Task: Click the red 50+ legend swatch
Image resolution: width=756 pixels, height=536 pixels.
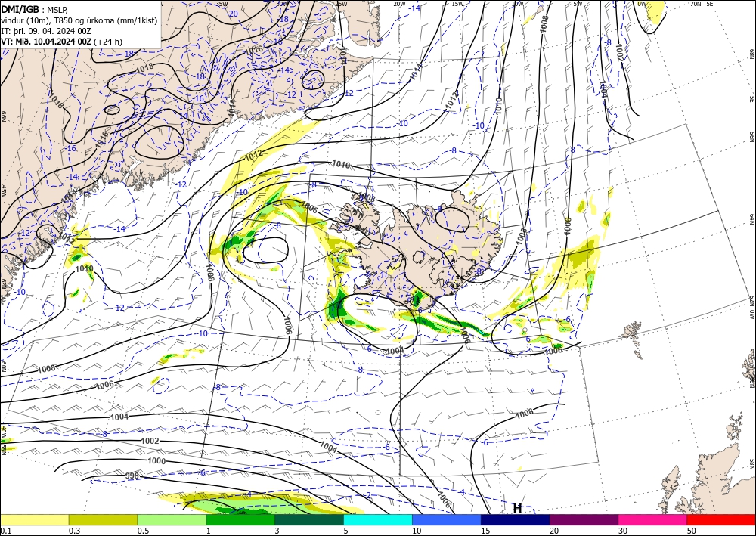Action: (x=721, y=519)
